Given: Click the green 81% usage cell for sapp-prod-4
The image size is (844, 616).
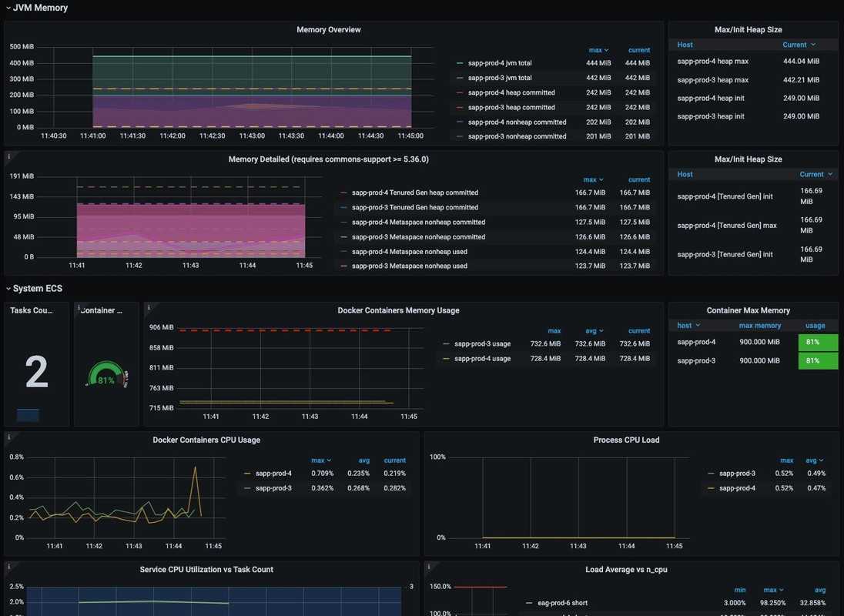Looking at the screenshot, I should (817, 343).
